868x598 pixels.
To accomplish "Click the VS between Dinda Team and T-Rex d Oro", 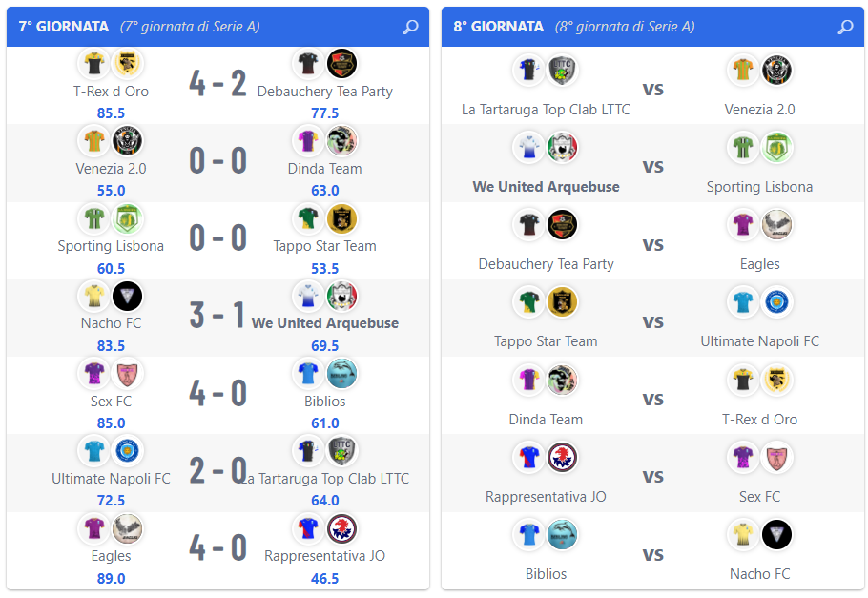I will (652, 400).
